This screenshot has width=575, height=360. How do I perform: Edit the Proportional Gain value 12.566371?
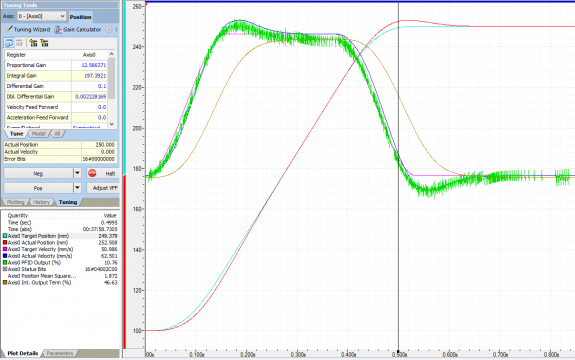click(x=89, y=65)
